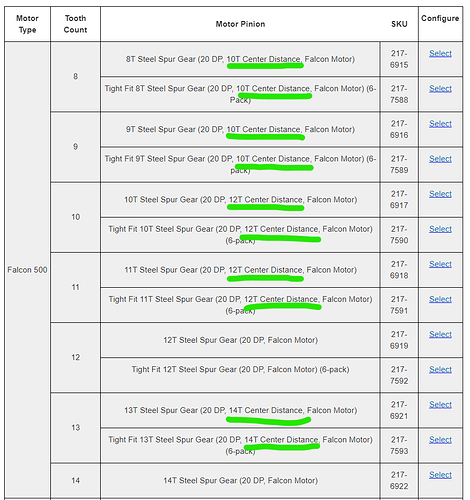Click the 8T Steel Spur Gear description
This screenshot has width=470, height=500.
240,59
